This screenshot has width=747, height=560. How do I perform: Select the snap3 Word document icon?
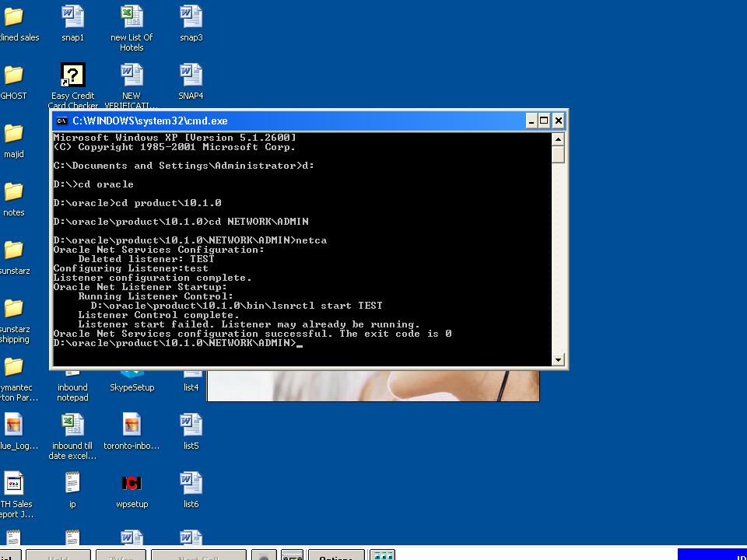click(191, 16)
